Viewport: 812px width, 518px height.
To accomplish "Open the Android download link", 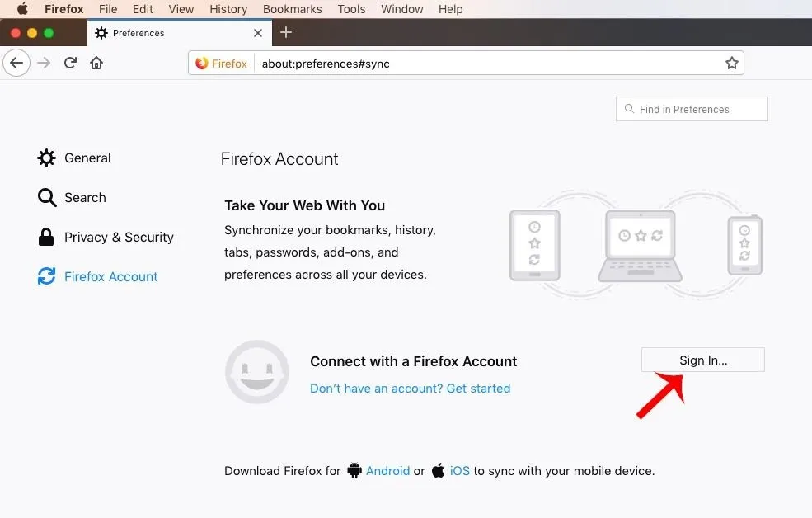I will pos(388,471).
